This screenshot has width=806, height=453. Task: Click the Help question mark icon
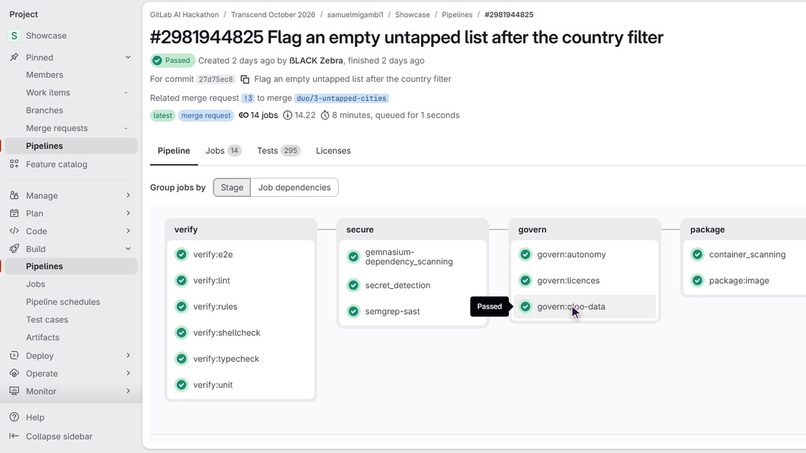(x=14, y=417)
